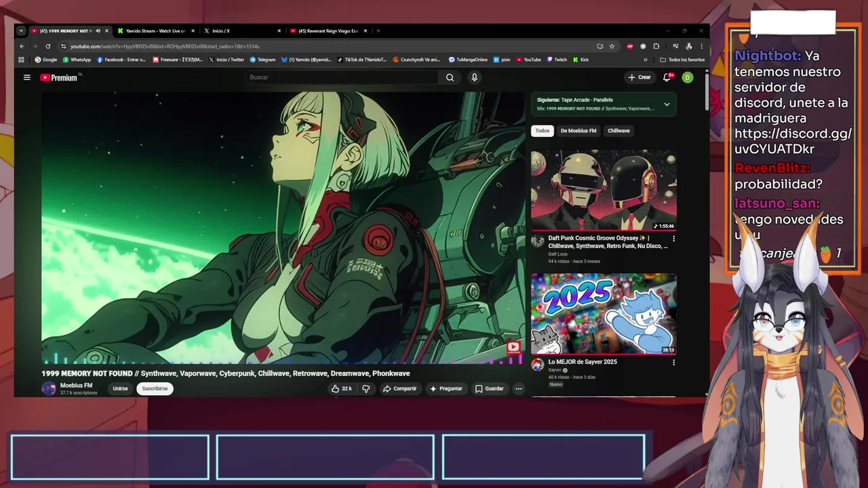Open more actions ellipsis under video
This screenshot has height=488, width=868.
coord(518,388)
